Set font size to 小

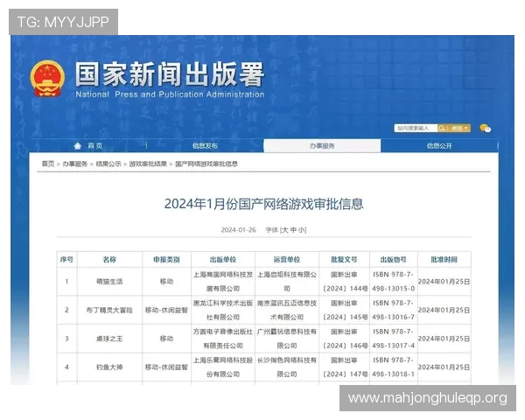click(301, 230)
